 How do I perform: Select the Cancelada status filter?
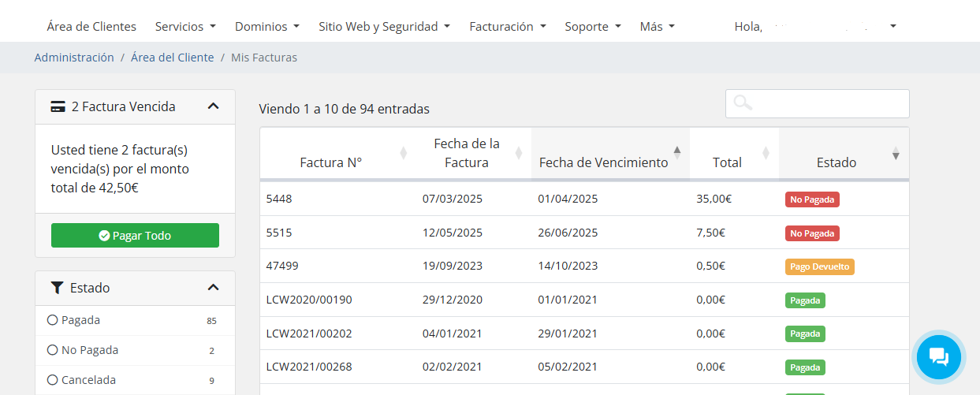53,380
